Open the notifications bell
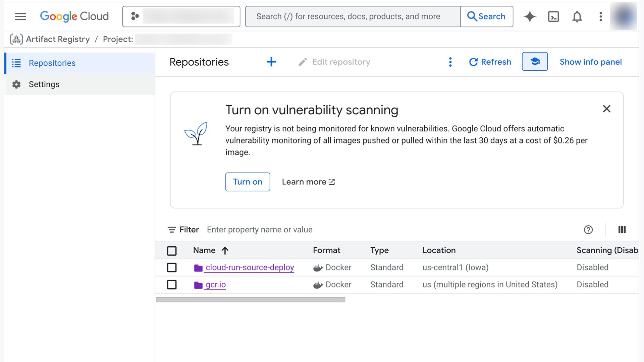Viewport: 644px width, 362px height. tap(577, 16)
